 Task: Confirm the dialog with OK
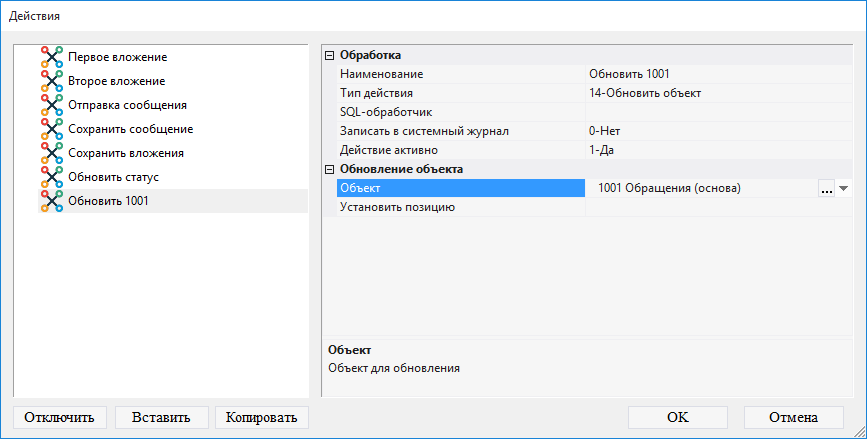(677, 417)
